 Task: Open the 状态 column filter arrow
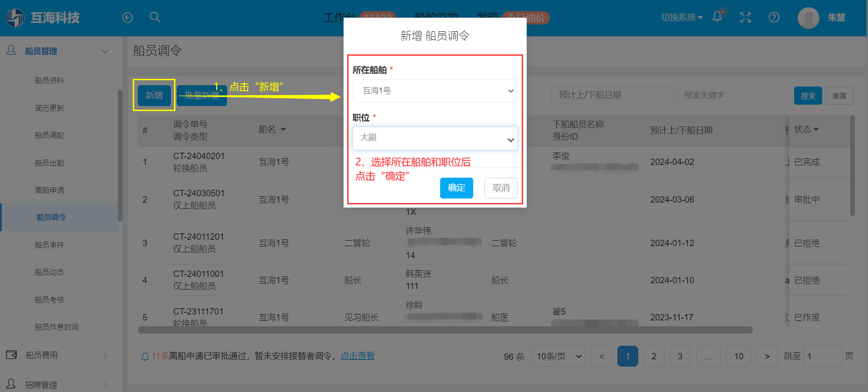click(816, 130)
